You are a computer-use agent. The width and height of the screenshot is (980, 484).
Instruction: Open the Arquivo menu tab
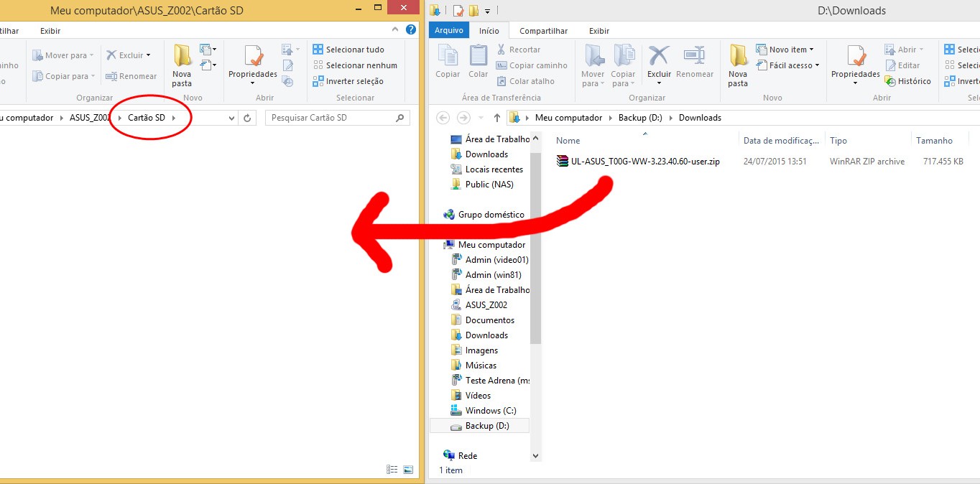pos(449,31)
